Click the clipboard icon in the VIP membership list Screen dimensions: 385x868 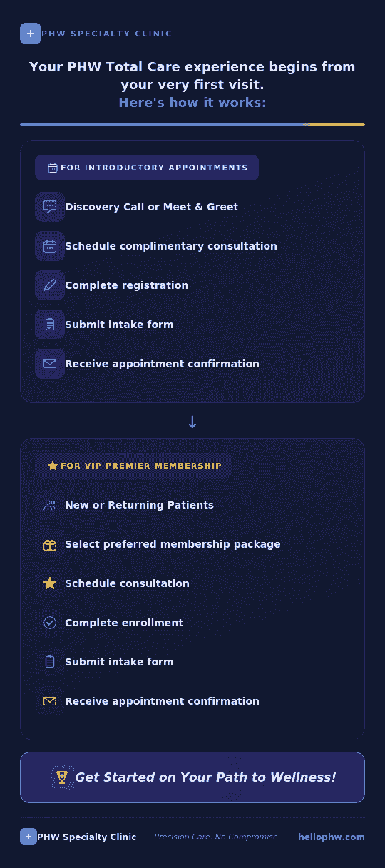(x=50, y=662)
